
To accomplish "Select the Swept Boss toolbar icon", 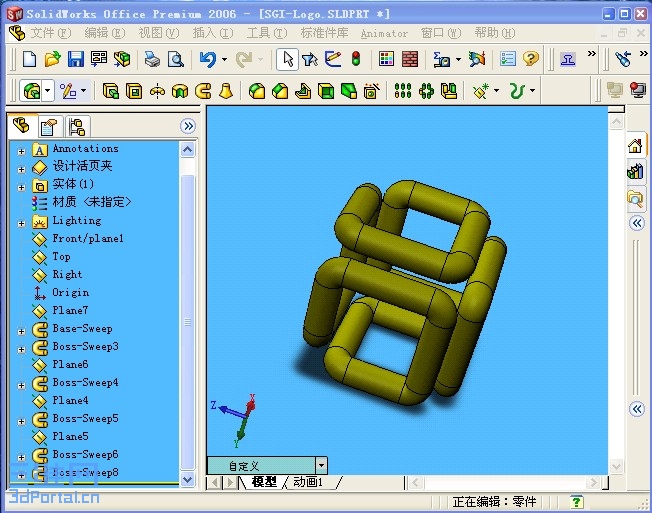I will (x=203, y=91).
